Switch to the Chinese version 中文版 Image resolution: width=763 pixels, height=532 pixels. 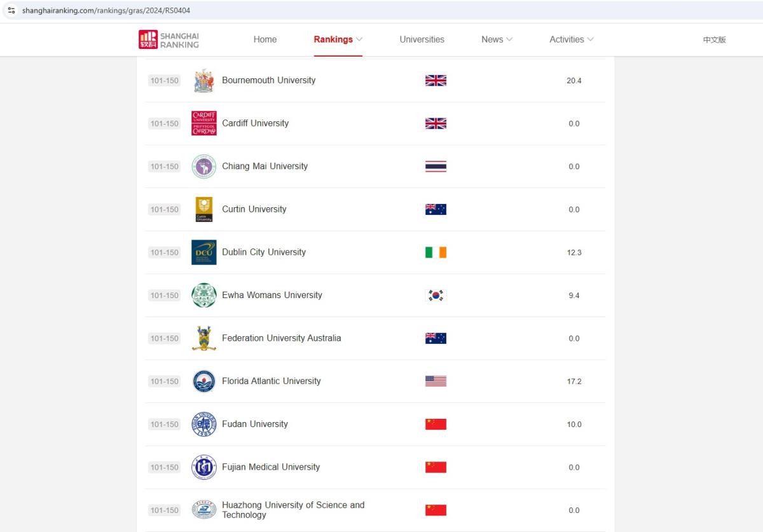coord(714,39)
